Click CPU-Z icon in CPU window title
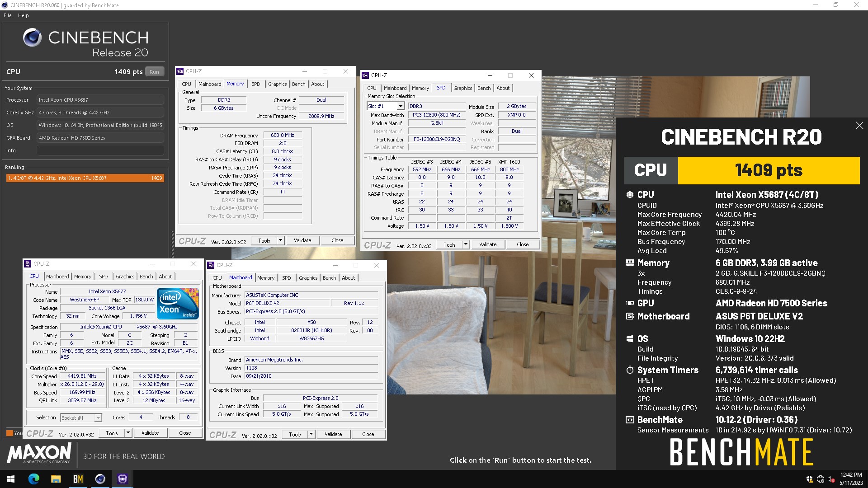 (x=28, y=264)
